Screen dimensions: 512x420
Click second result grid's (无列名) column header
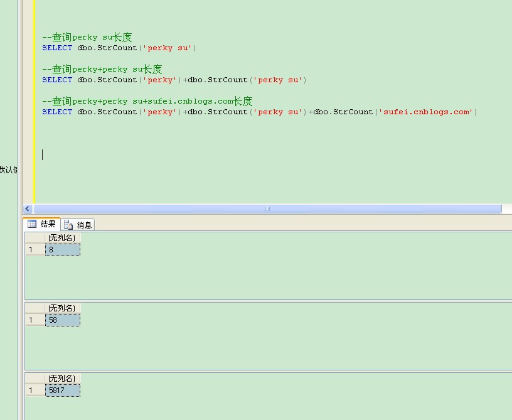62,308
